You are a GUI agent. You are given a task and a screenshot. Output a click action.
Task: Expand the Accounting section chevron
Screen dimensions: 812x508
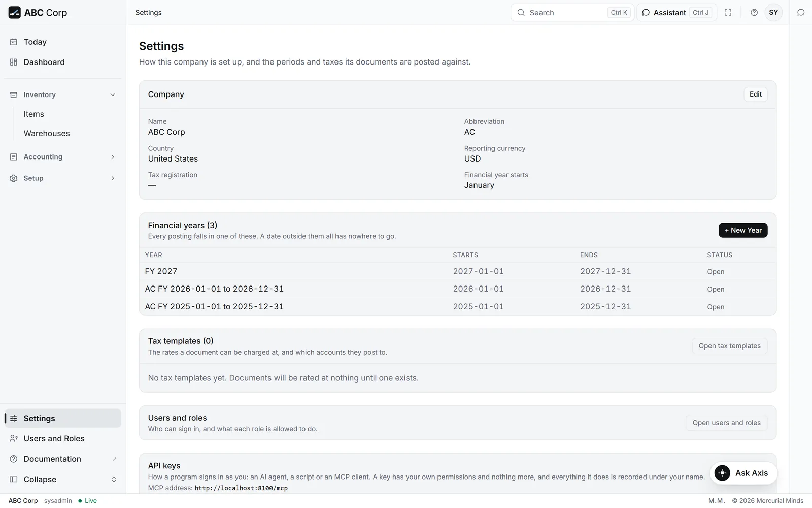(113, 157)
